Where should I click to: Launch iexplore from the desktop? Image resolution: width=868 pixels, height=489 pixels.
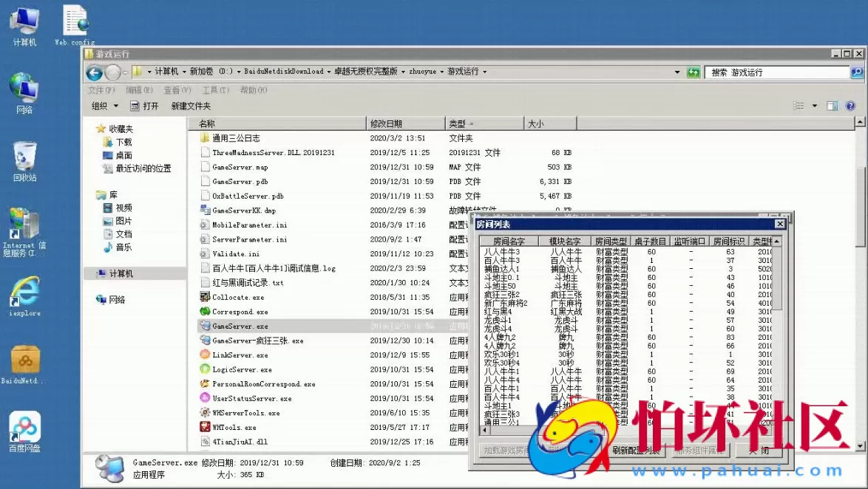click(24, 294)
